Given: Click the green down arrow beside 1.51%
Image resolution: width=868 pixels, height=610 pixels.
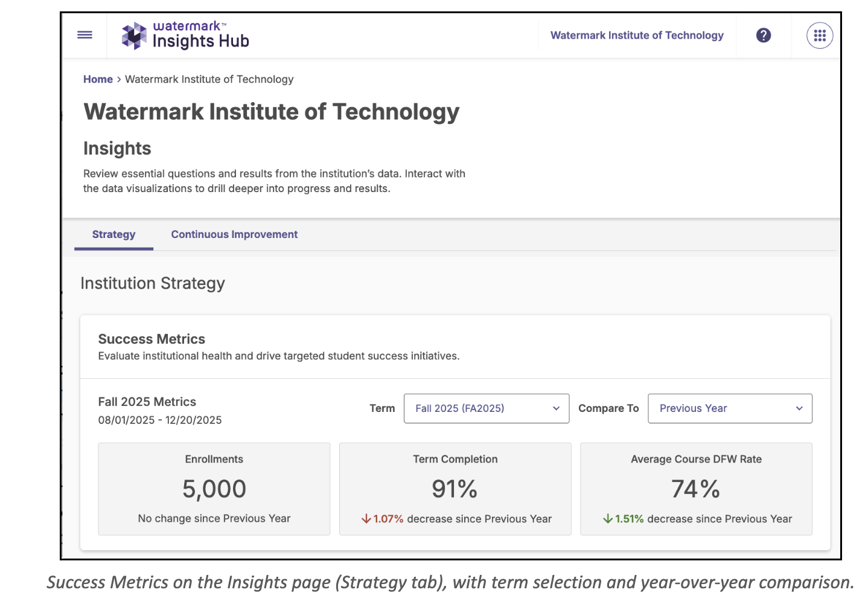Looking at the screenshot, I should coord(608,519).
